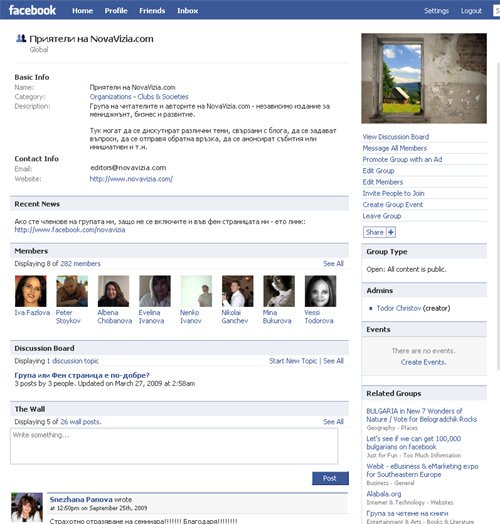This screenshot has width=500, height=524.
Task: Click Create Group Event
Action: 393,205
